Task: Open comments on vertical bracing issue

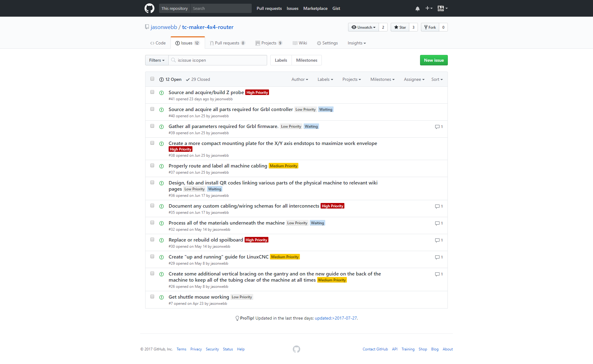Action: [x=439, y=274]
